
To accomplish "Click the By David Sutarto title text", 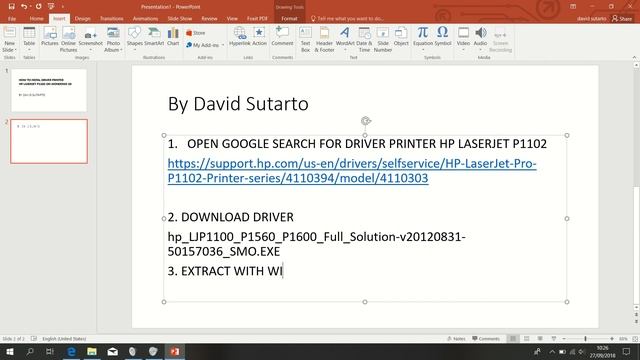I will (238, 104).
